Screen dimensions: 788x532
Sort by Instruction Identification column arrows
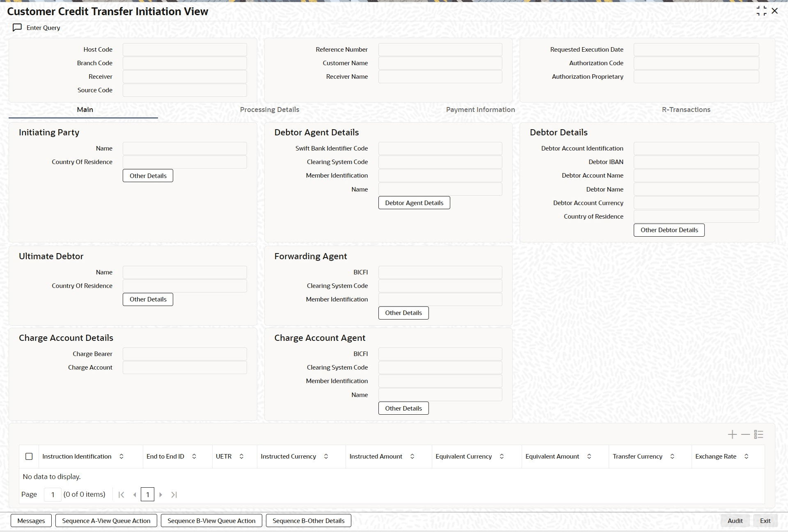coord(121,457)
